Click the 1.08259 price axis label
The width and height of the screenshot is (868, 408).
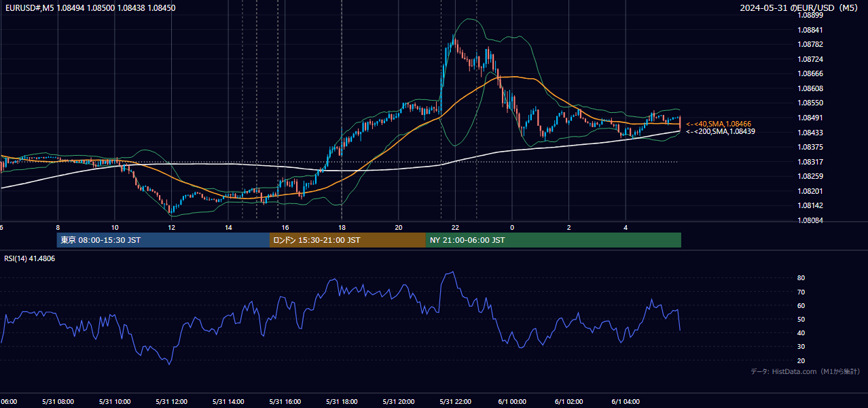[x=810, y=176]
